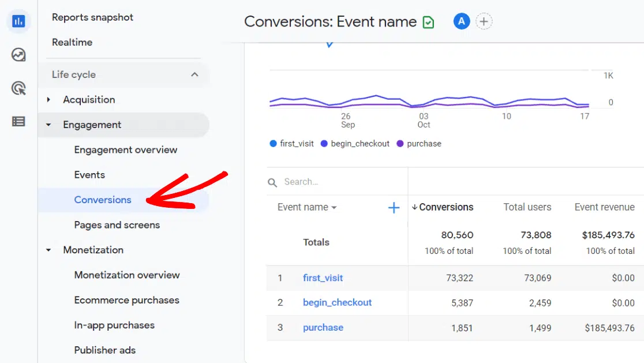Collapse the Monetization menu group
The width and height of the screenshot is (644, 363).
click(x=49, y=250)
